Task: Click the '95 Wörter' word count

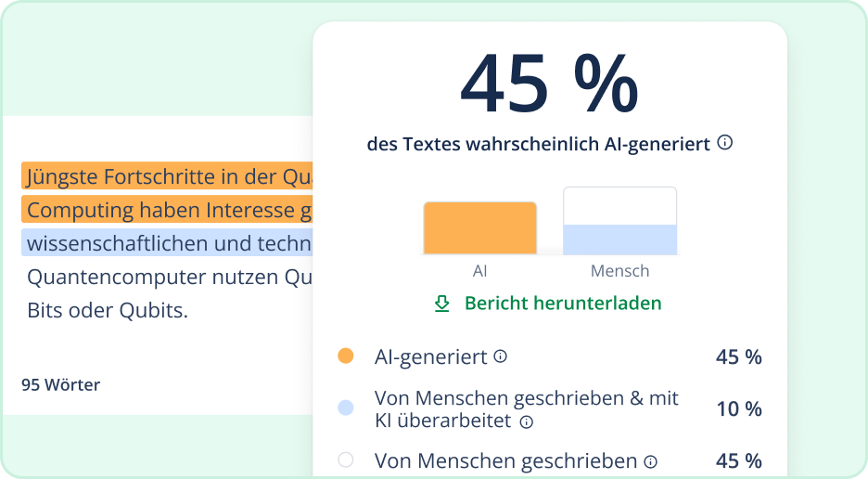Action: pos(60,384)
